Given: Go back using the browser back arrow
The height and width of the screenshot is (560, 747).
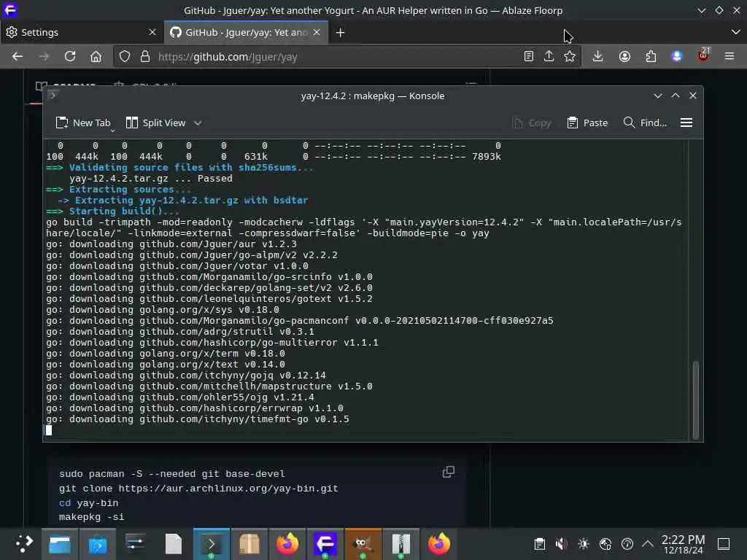Looking at the screenshot, I should (x=18, y=57).
